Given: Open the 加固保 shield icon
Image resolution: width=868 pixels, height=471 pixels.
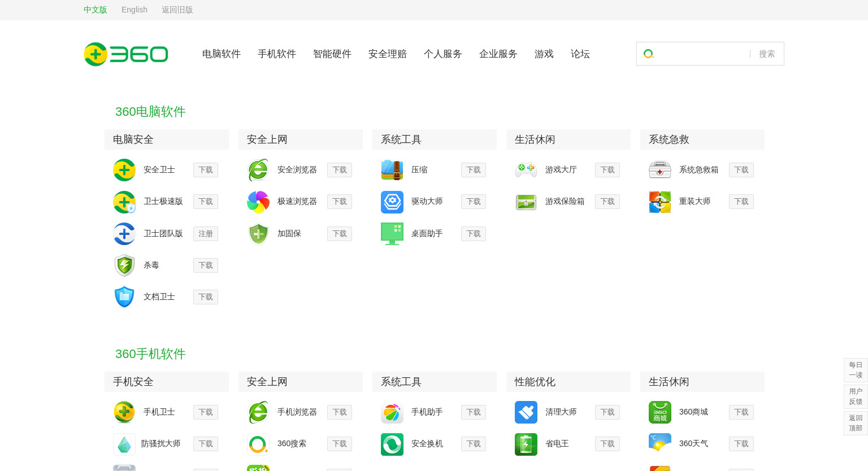Looking at the screenshot, I should [x=258, y=234].
